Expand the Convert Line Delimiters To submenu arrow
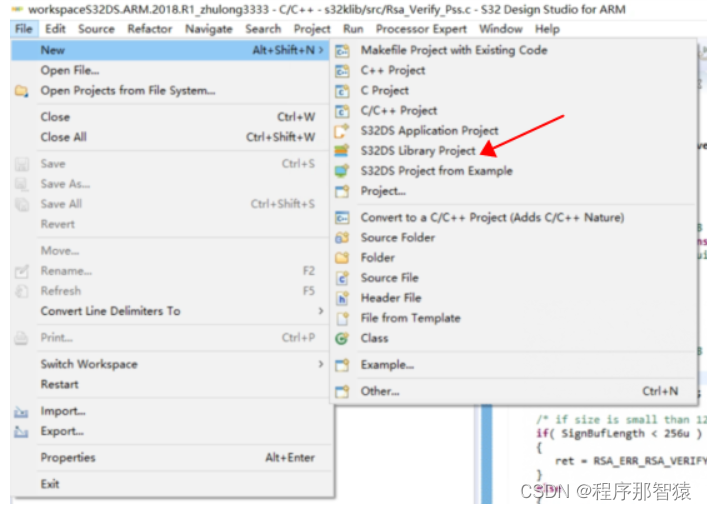This screenshot has width=707, height=510. (321, 311)
